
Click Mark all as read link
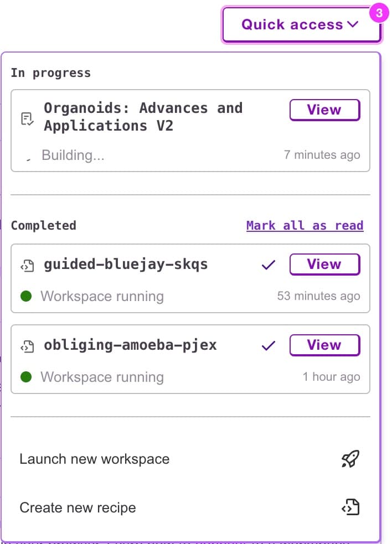click(305, 225)
